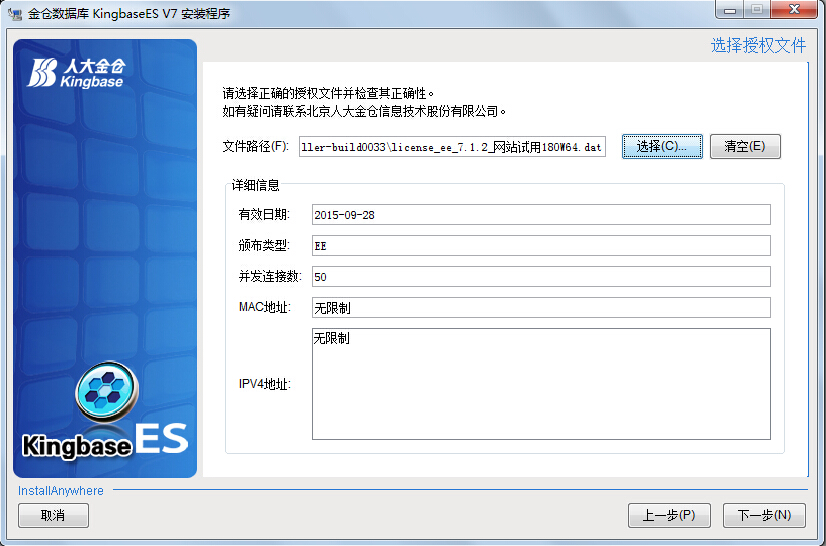Minimize the installer window

[x=730, y=9]
